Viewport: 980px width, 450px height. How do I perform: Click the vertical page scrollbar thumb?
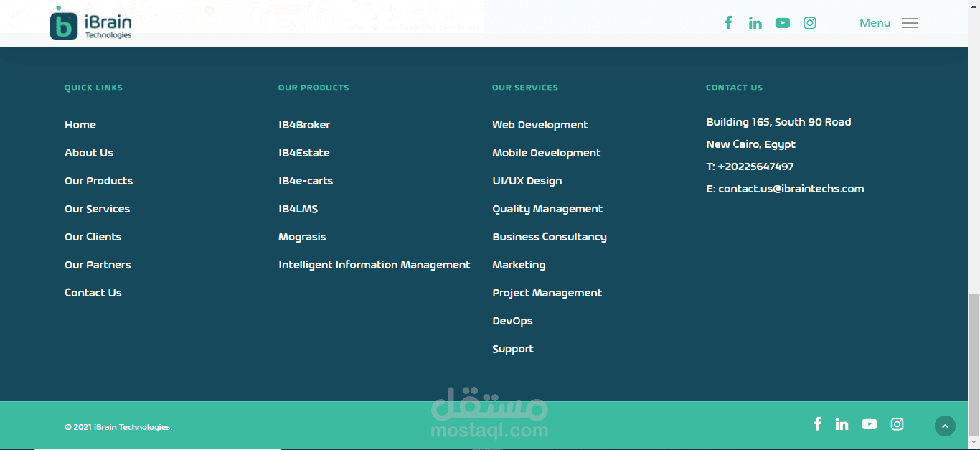974,365
